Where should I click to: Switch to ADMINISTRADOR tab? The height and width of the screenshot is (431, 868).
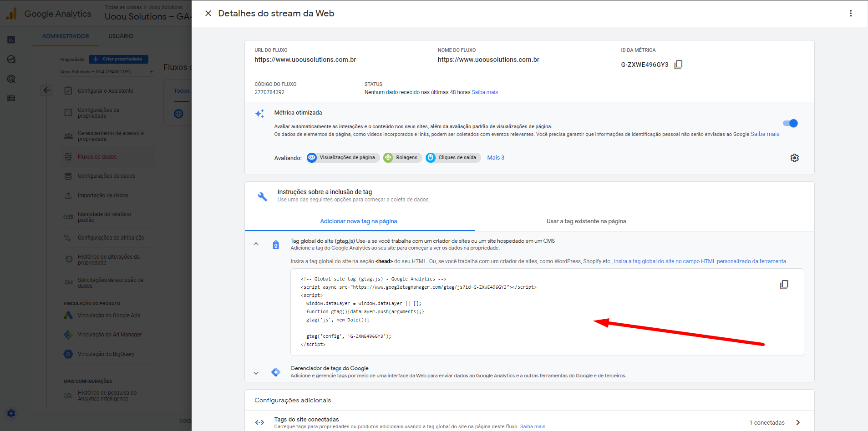66,36
